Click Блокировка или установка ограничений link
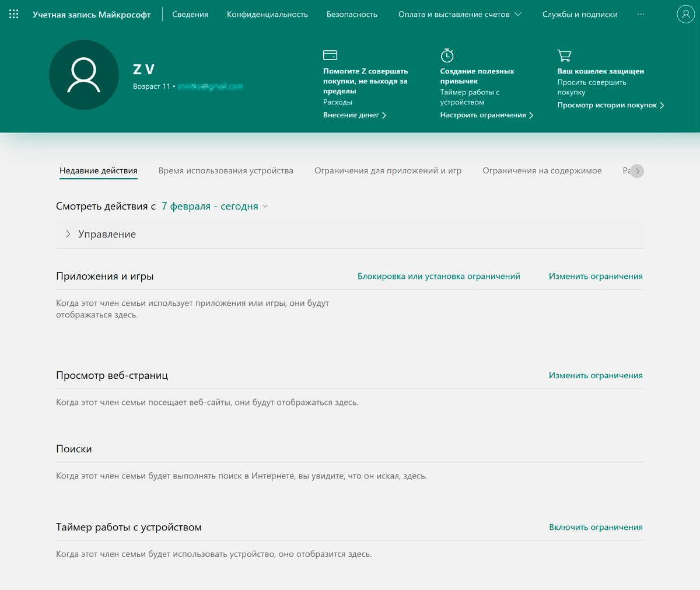Viewport: 700px width, 590px height. pos(439,276)
